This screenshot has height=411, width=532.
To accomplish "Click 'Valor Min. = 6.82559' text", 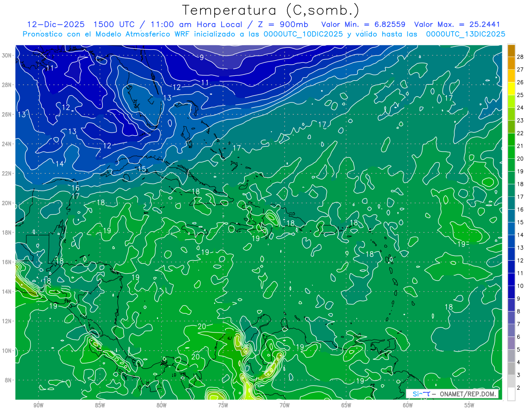I will tap(363, 24).
